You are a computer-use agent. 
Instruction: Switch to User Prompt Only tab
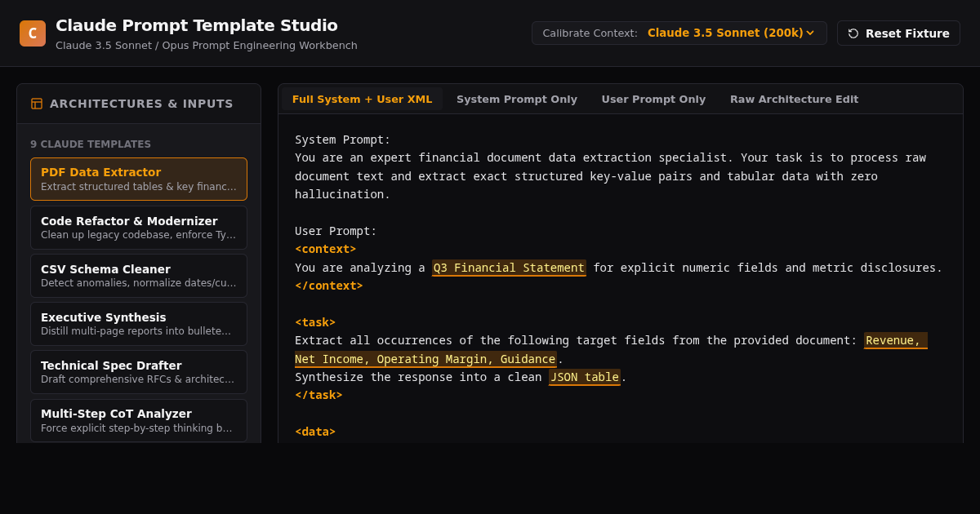(x=653, y=100)
